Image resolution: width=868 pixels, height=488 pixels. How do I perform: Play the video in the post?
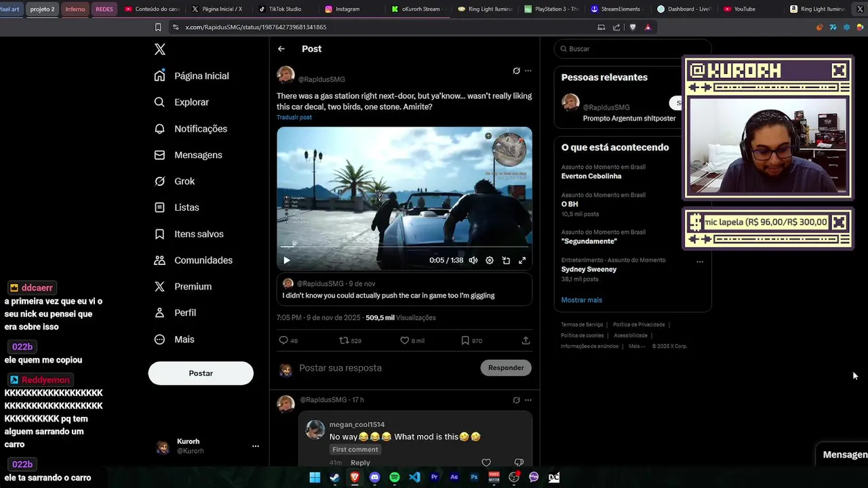point(286,260)
